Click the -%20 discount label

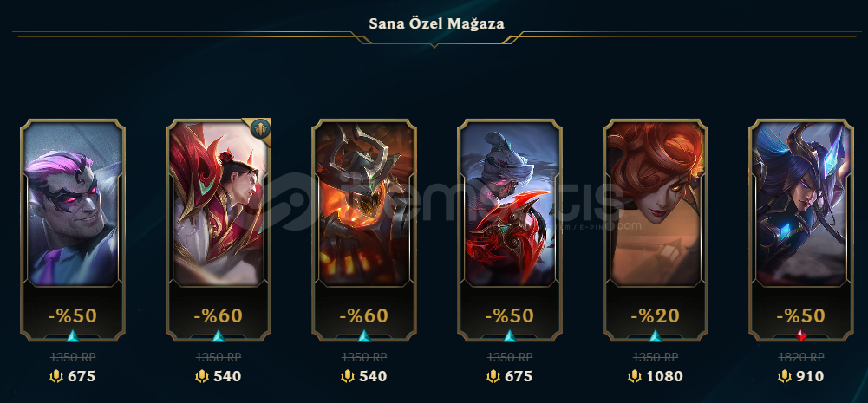point(656,315)
